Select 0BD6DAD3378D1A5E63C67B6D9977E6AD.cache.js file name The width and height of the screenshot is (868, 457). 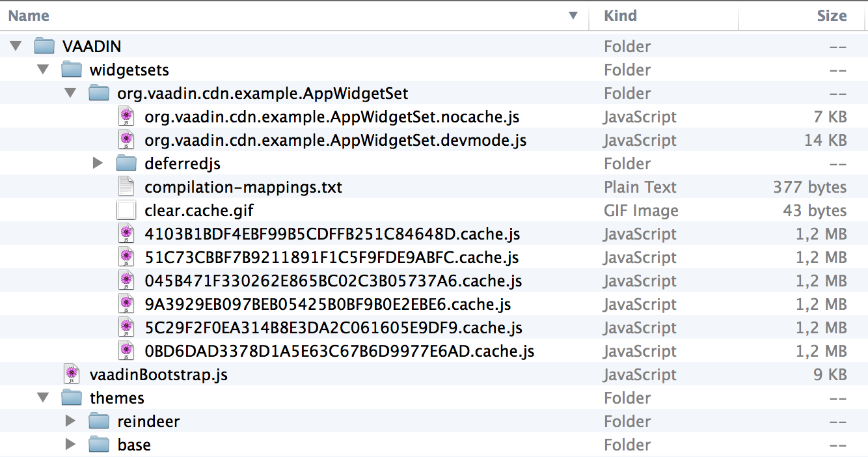pos(340,351)
